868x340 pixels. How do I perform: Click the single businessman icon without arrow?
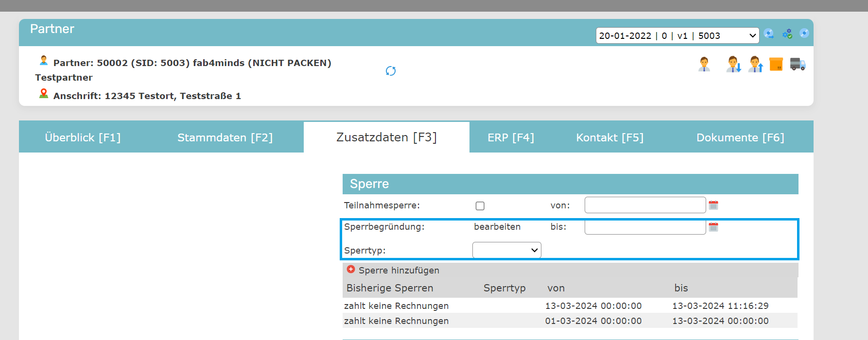click(704, 64)
